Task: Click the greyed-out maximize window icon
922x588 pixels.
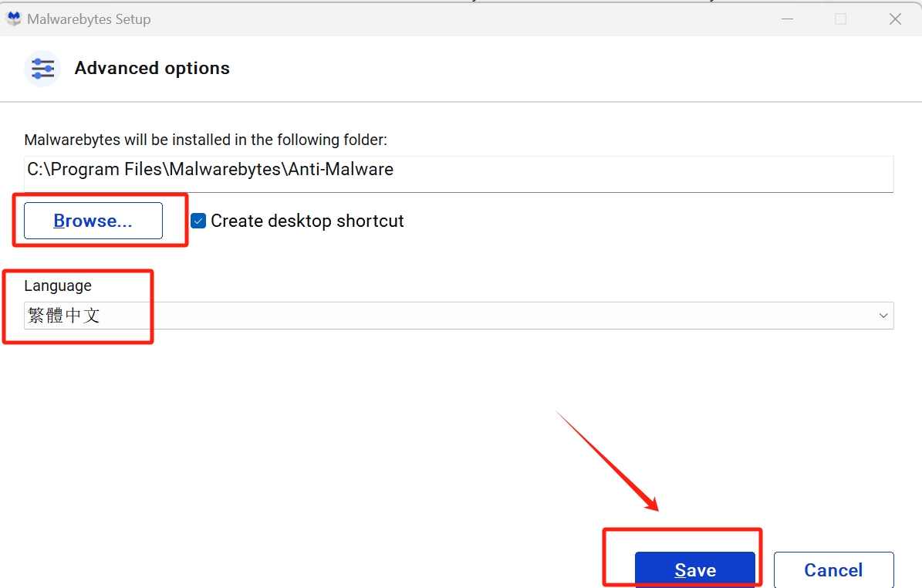Action: pos(840,19)
